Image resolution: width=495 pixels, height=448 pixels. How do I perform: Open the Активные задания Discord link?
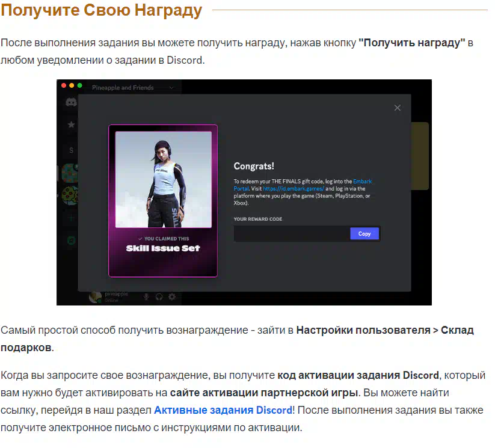[223, 410]
